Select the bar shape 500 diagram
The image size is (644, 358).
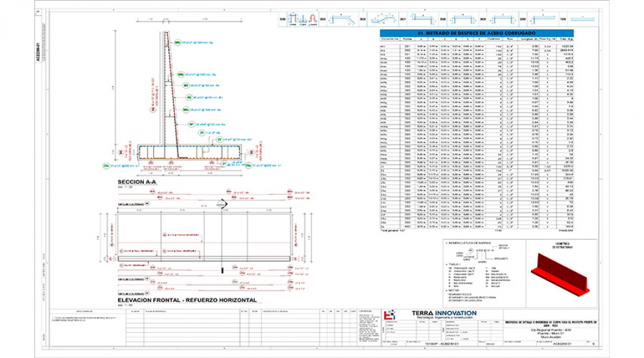tap(303, 19)
